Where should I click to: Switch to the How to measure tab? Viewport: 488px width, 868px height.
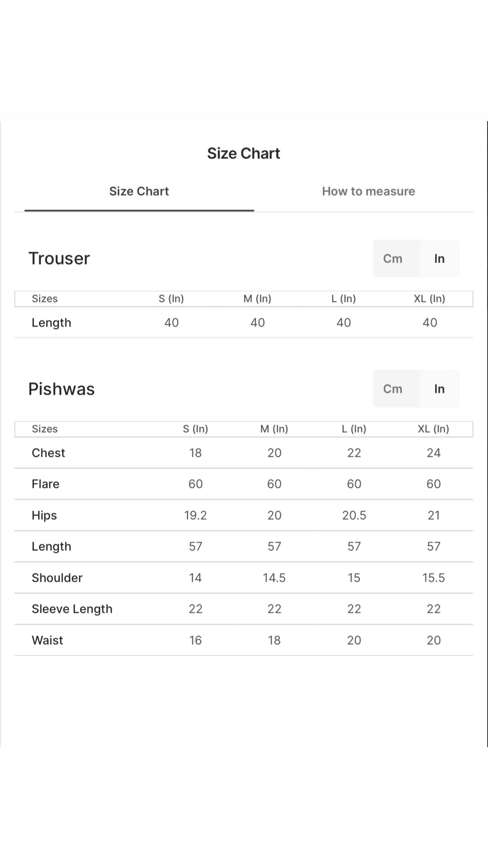click(368, 191)
